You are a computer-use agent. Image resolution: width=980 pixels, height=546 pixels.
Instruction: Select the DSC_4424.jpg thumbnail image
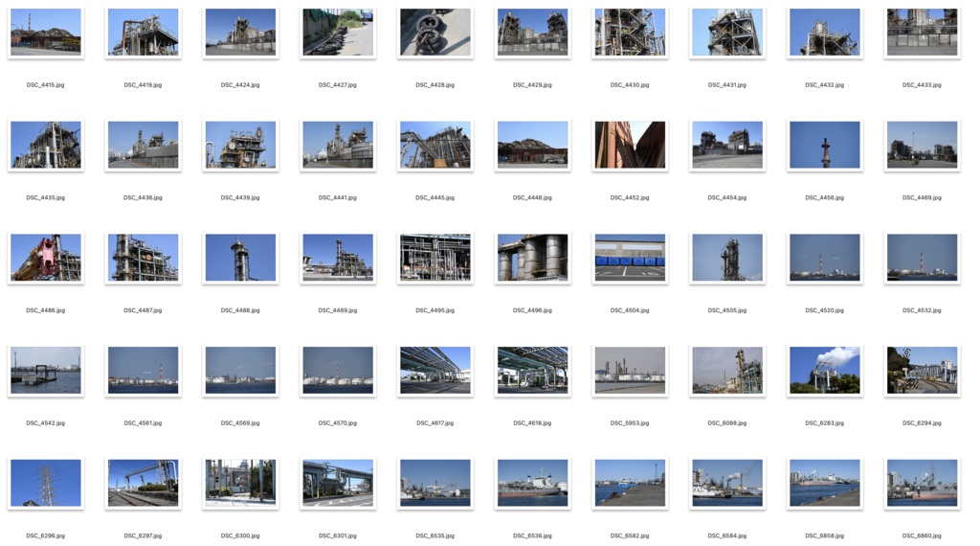[240, 32]
